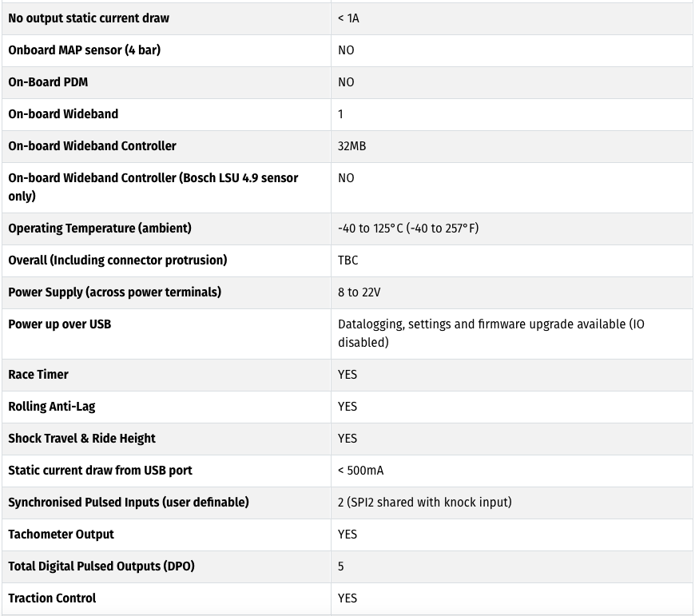Select the '< 500mA' USB current value
This screenshot has width=695, height=616.
360,471
